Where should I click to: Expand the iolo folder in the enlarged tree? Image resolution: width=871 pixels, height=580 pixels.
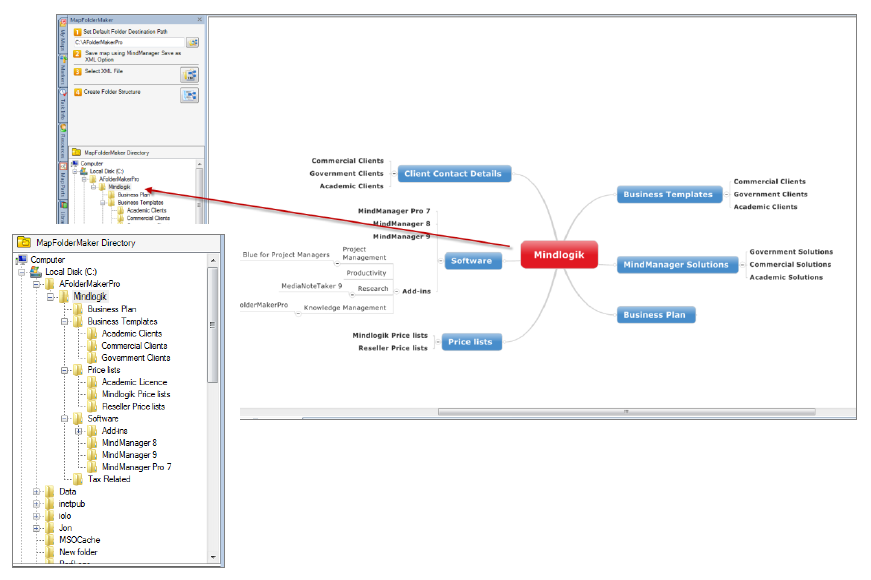click(37, 516)
